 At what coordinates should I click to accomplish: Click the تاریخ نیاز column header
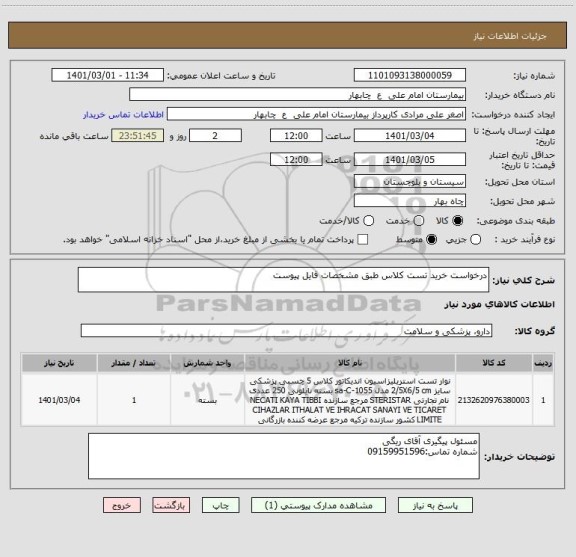(59, 363)
